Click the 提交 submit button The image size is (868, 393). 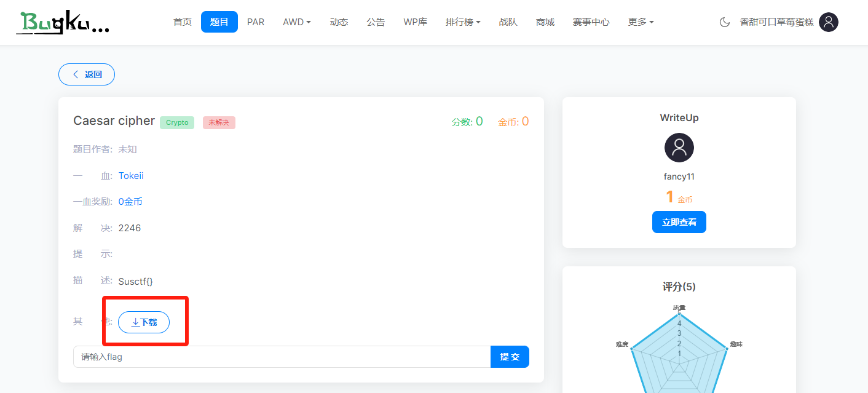[x=510, y=356]
